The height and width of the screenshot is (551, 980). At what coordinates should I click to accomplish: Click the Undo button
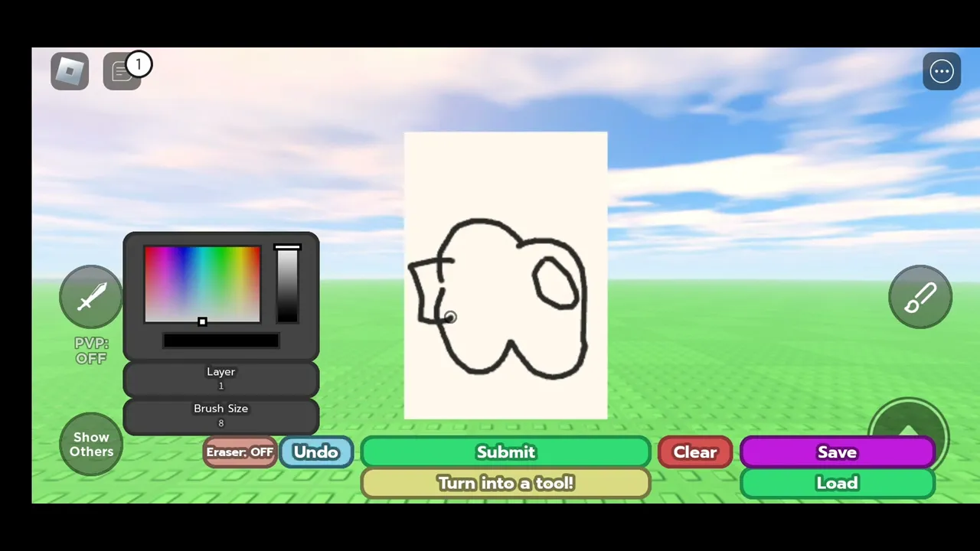tap(316, 452)
